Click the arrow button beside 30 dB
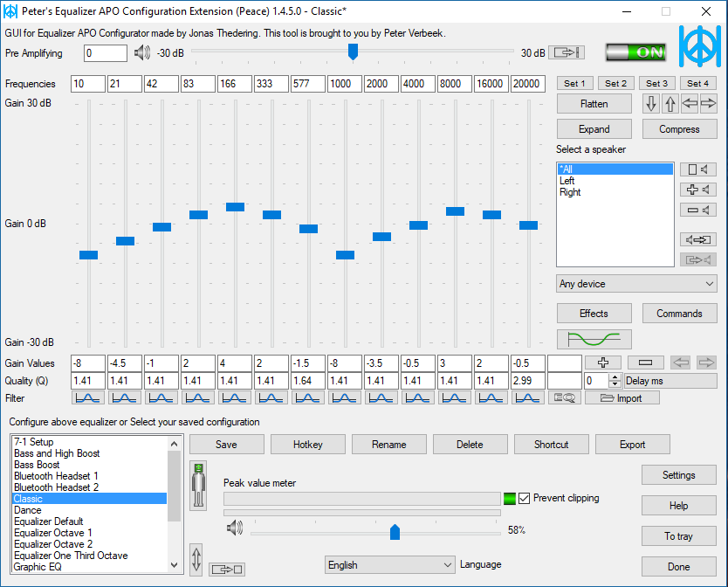The height and width of the screenshot is (587, 728). pos(567,52)
